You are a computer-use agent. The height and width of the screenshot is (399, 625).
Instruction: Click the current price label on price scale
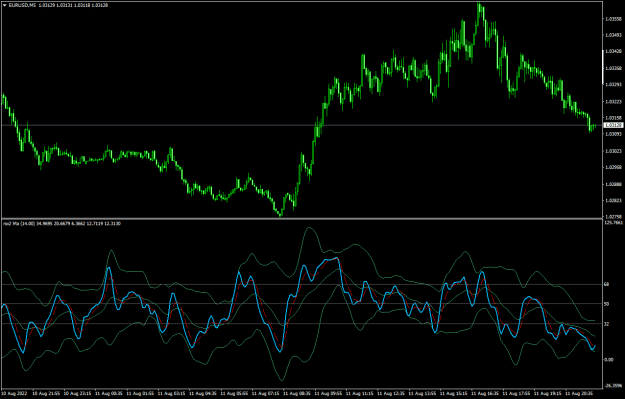[x=613, y=125]
